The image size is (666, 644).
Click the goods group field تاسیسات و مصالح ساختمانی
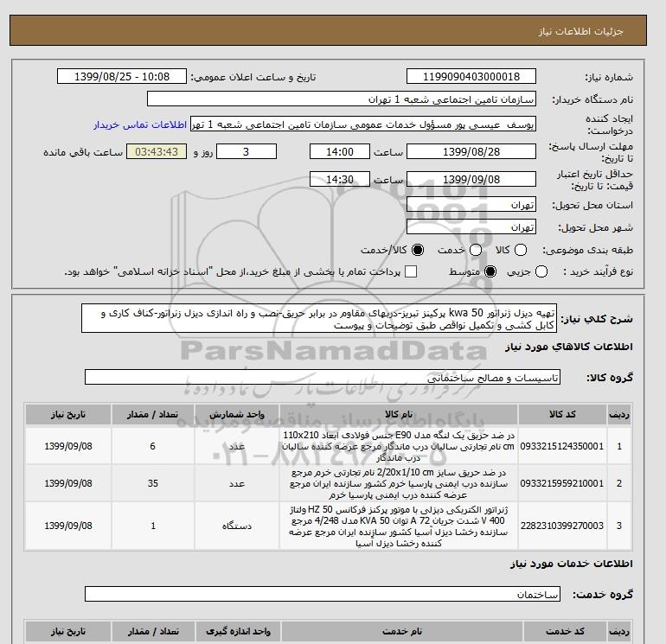323,378
